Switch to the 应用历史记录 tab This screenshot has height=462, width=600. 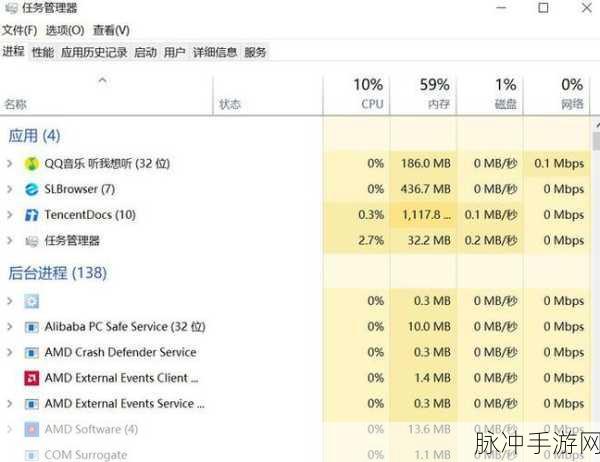94,52
